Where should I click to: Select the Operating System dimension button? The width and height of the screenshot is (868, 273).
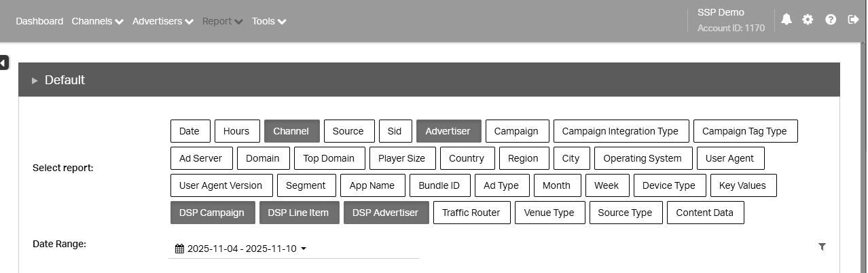(643, 158)
